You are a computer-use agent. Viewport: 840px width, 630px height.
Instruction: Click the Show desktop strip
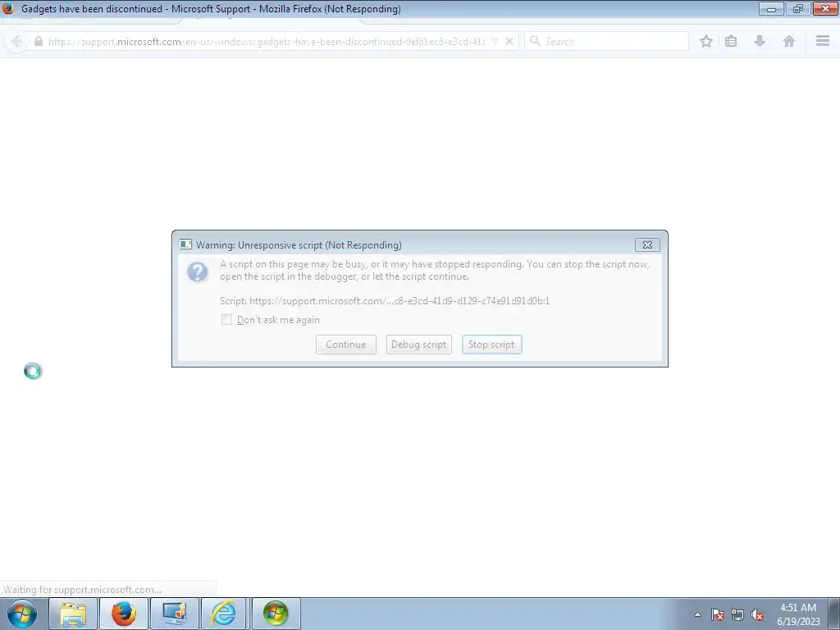(834, 614)
